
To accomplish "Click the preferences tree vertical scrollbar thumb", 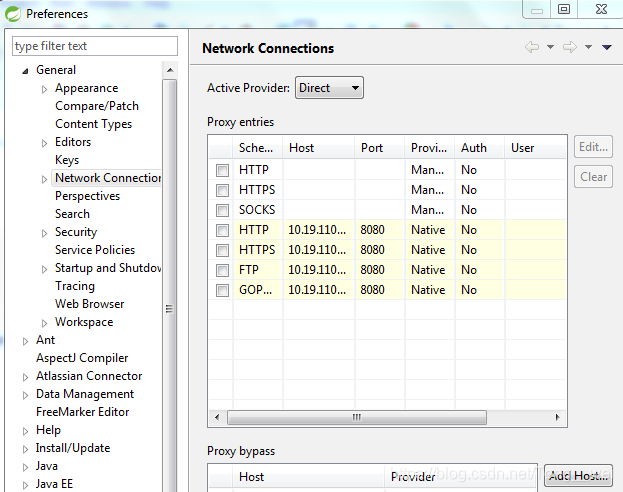I will pos(169,285).
